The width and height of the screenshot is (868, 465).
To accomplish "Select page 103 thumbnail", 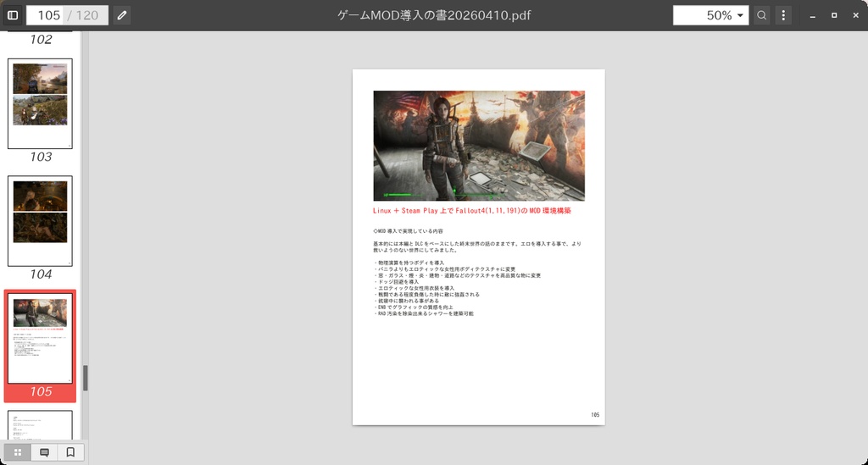I will 40,103.
